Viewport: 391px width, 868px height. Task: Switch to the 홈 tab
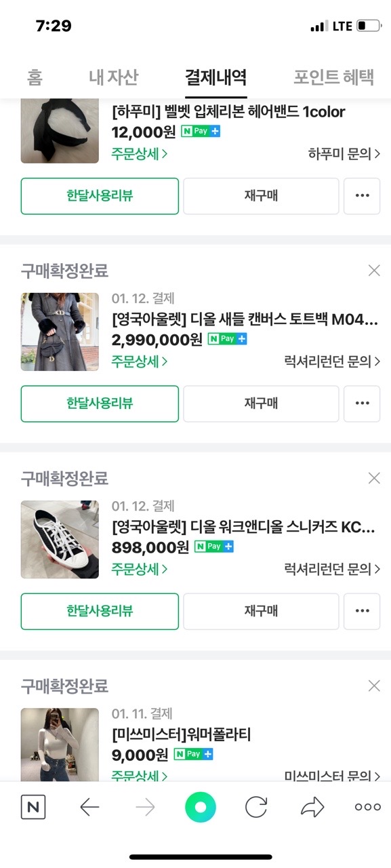[34, 77]
